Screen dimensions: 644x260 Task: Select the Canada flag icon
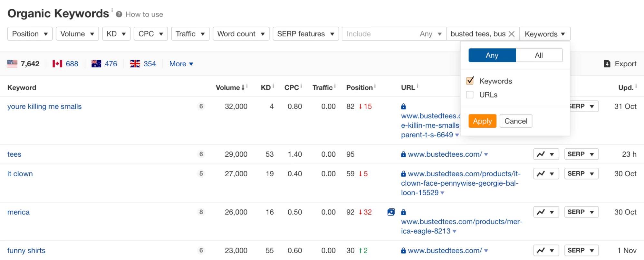57,64
